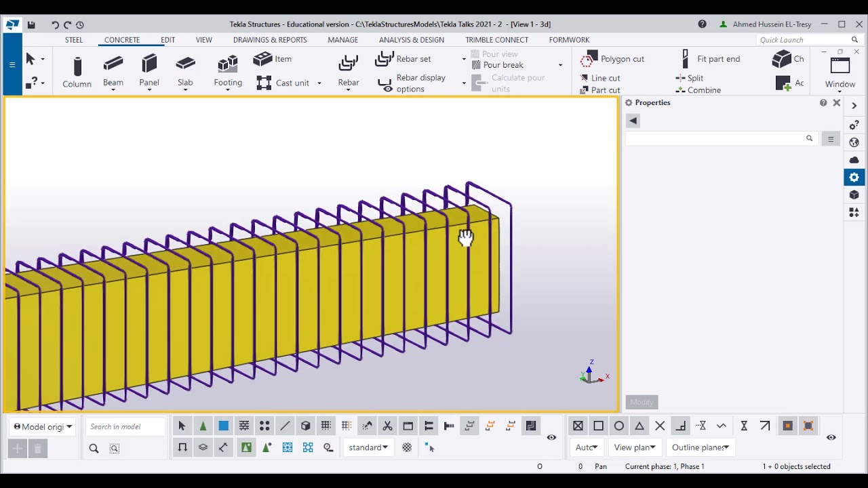Open the Window switcher icon
Image resolution: width=868 pixels, height=488 pixels.
[x=840, y=67]
